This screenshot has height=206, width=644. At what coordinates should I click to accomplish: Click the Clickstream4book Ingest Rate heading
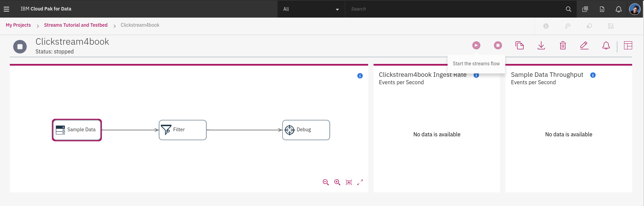pos(423,75)
